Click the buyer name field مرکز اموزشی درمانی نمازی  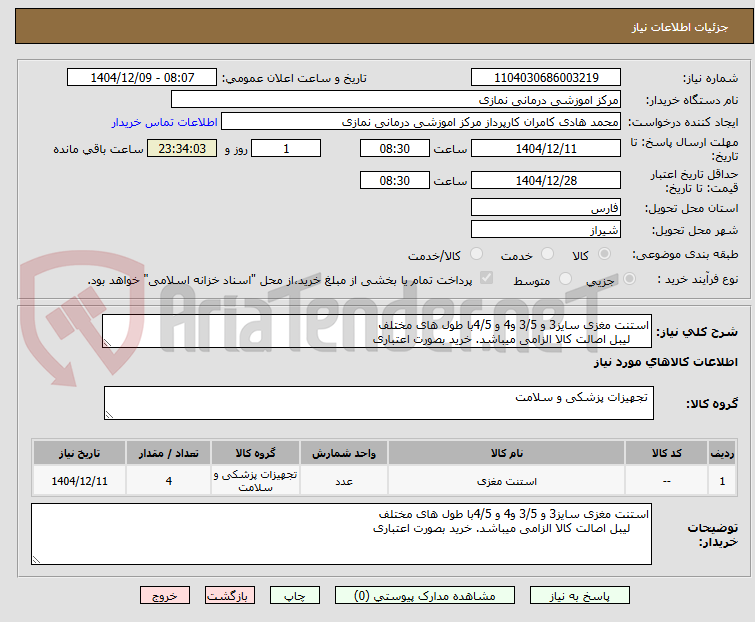tap(396, 100)
